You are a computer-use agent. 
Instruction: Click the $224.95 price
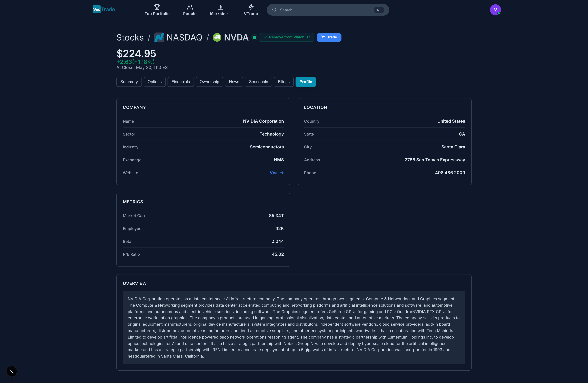click(136, 54)
